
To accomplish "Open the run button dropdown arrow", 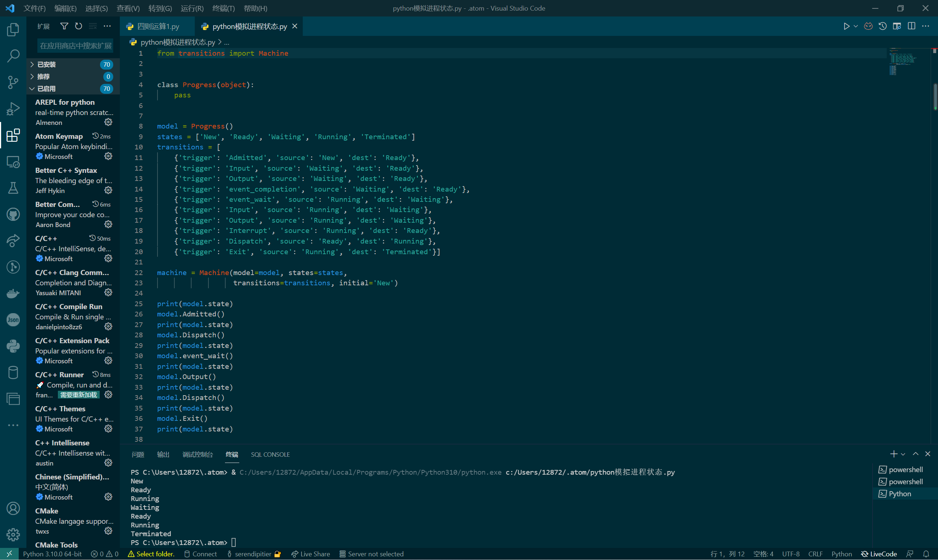I will coord(856,26).
